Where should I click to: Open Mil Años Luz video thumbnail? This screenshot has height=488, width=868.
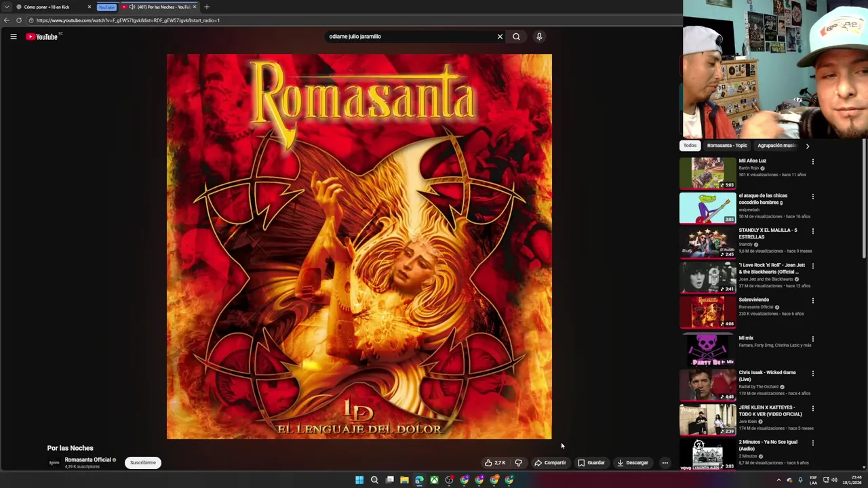click(708, 173)
